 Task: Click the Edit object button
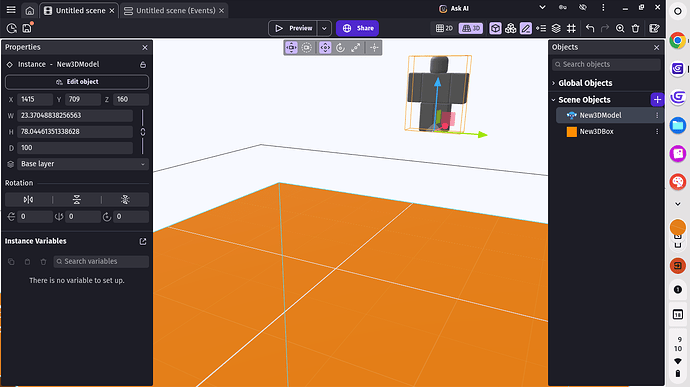[x=77, y=82]
